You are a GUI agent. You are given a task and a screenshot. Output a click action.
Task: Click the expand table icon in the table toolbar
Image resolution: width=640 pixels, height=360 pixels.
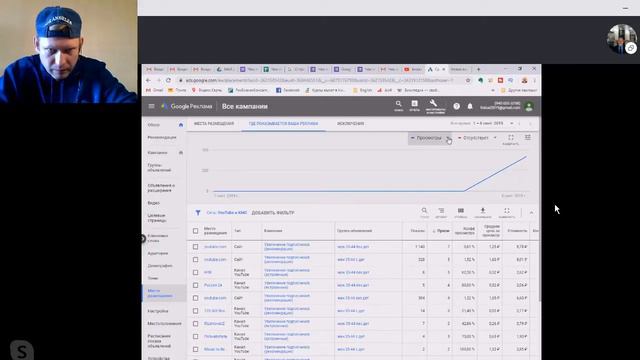(507, 212)
